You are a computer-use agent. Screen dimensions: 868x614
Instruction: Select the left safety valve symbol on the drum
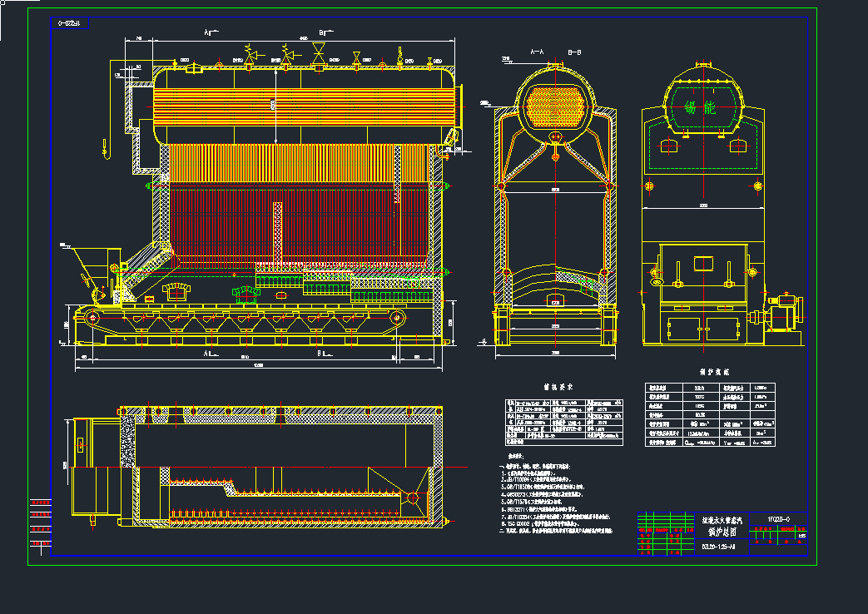tap(249, 53)
